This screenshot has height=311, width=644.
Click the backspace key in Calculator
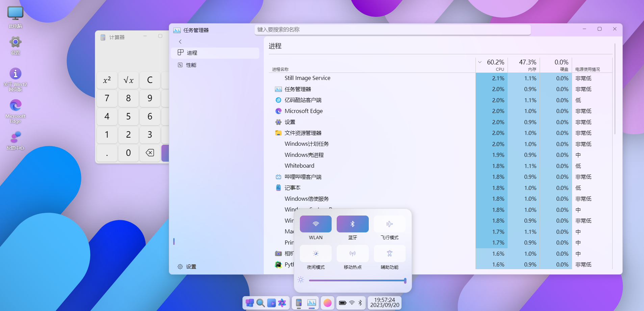click(x=150, y=153)
